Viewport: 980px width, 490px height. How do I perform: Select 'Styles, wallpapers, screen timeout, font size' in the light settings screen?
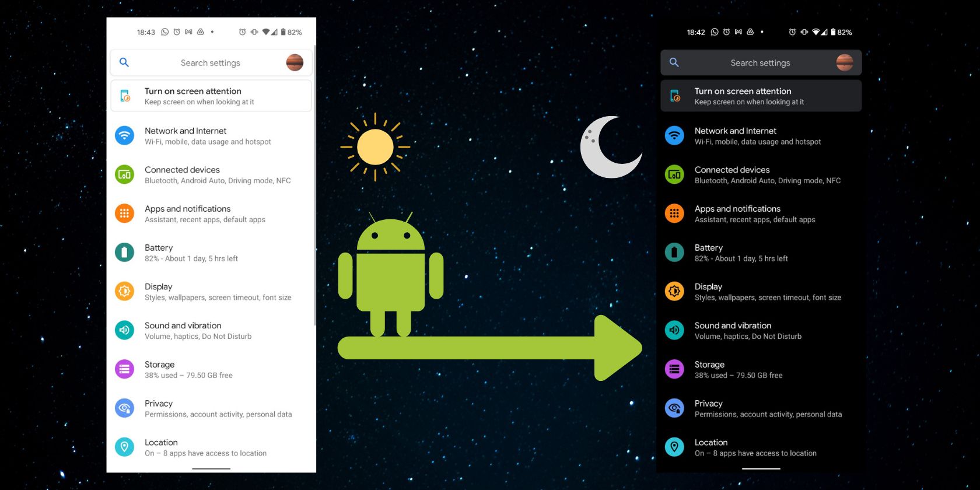(x=218, y=297)
